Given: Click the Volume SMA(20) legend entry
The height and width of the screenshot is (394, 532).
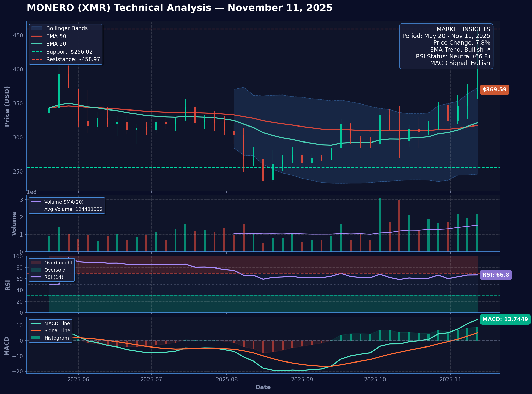Looking at the screenshot, I should tap(64, 202).
